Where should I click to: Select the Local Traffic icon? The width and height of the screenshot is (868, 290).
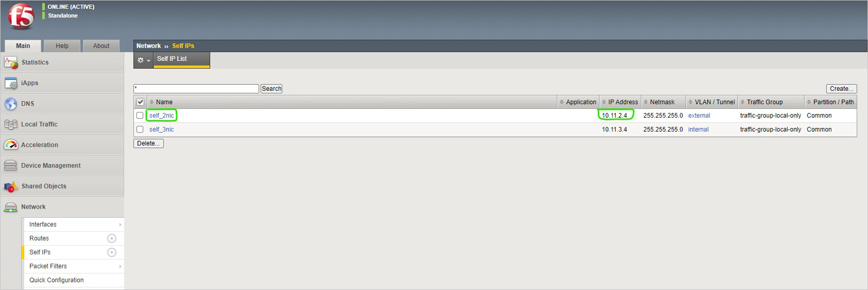click(11, 124)
